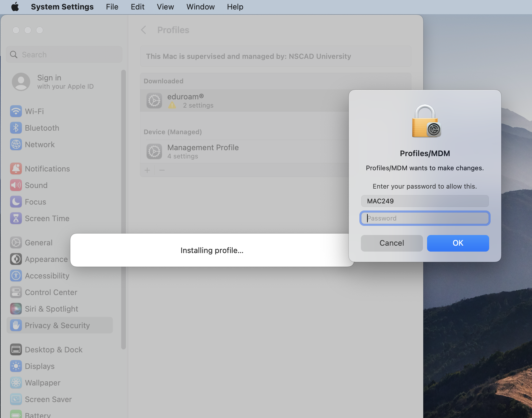
Task: Add a profile with the plus button
Action: click(147, 170)
